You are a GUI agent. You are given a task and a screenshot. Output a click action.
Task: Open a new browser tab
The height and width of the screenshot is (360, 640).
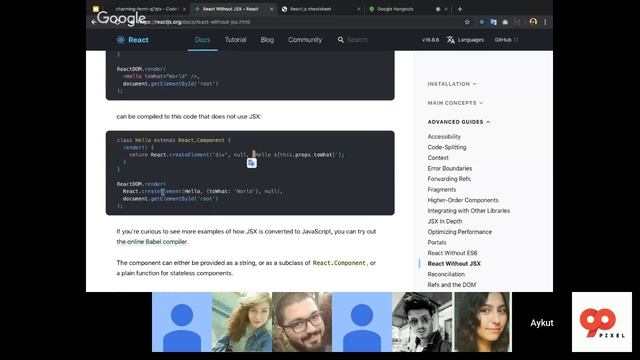(x=460, y=9)
